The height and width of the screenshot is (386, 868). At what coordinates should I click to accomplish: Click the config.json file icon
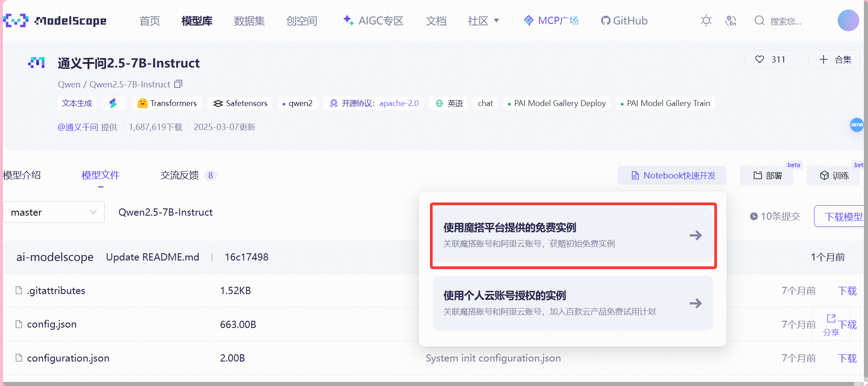(19, 324)
